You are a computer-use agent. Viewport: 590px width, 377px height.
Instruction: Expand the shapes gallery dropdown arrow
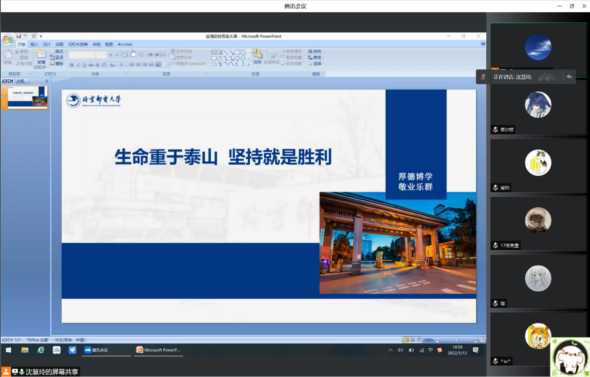click(x=248, y=64)
